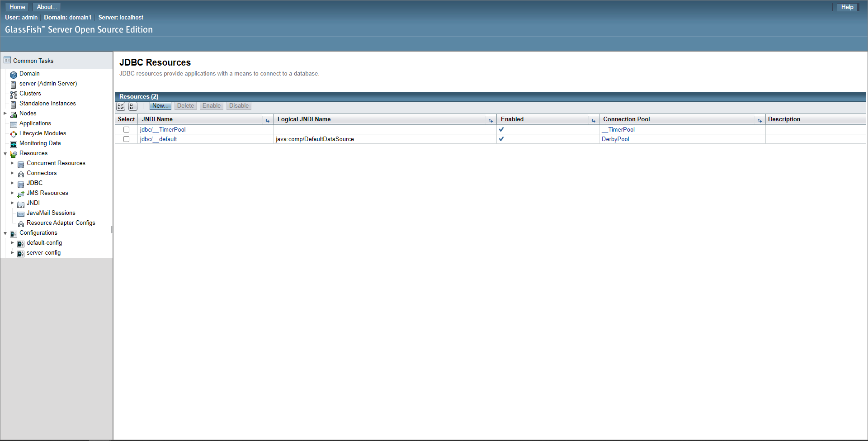Check the jdbc/__default row checkbox
Image resolution: width=868 pixels, height=441 pixels.
(126, 139)
